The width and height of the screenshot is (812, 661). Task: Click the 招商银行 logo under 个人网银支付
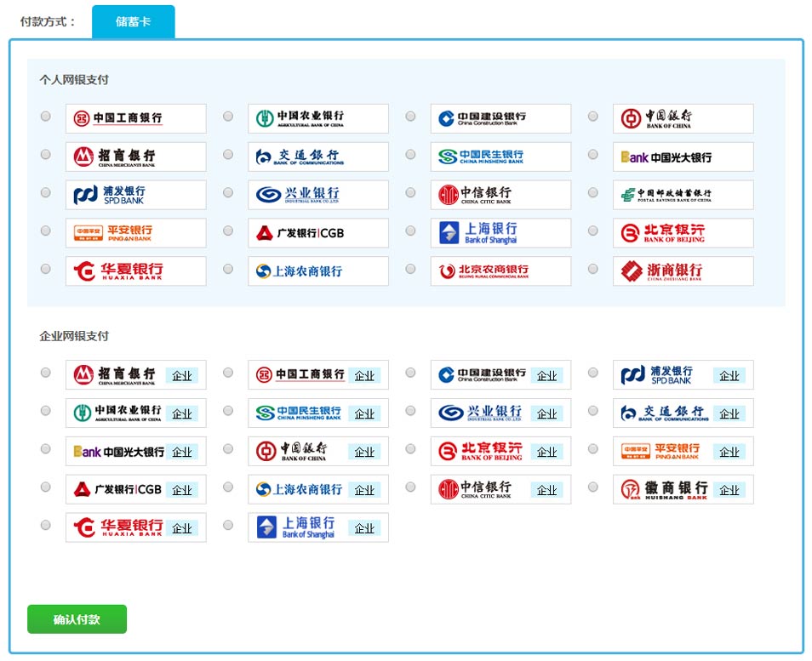[135, 157]
